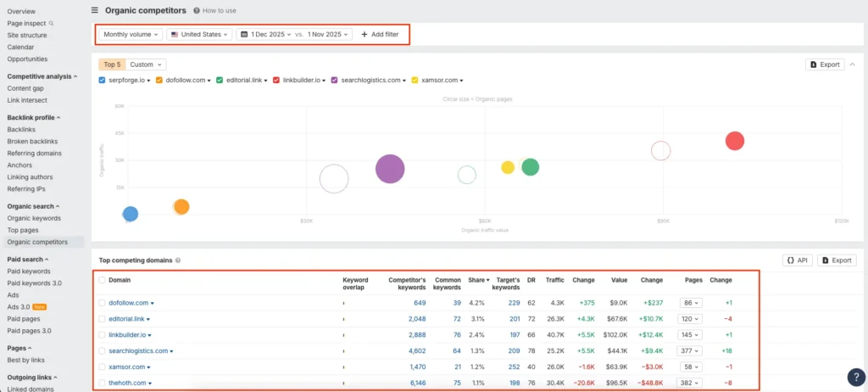Click the info icon beside Top competing domains

pos(178,260)
